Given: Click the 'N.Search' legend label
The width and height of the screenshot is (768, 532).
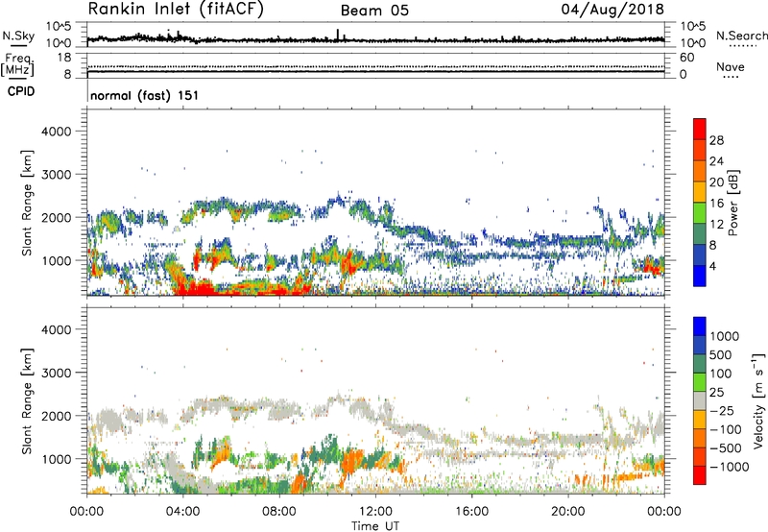Looking at the screenshot, I should pos(741,36).
